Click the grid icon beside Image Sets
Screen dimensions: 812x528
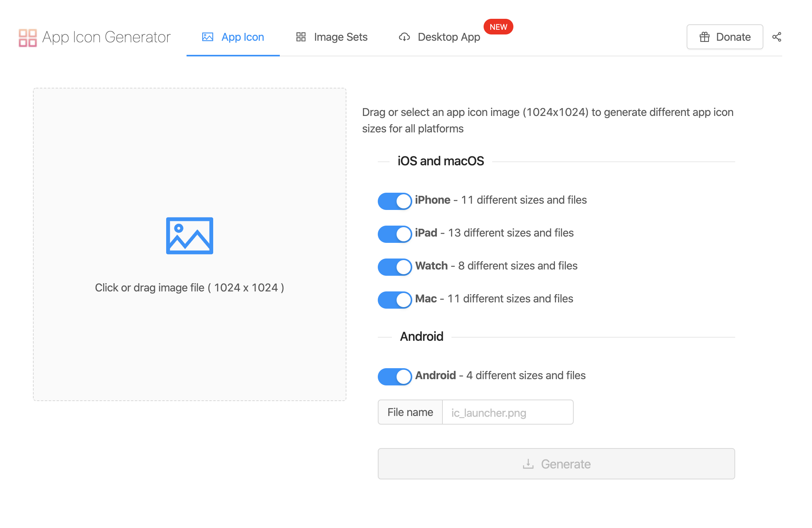pyautogui.click(x=301, y=37)
